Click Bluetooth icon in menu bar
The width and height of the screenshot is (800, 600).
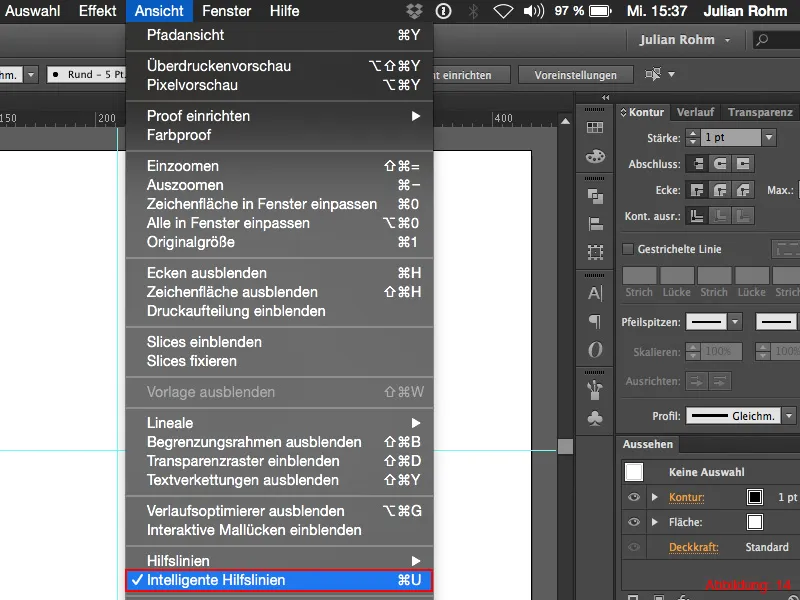(473, 11)
